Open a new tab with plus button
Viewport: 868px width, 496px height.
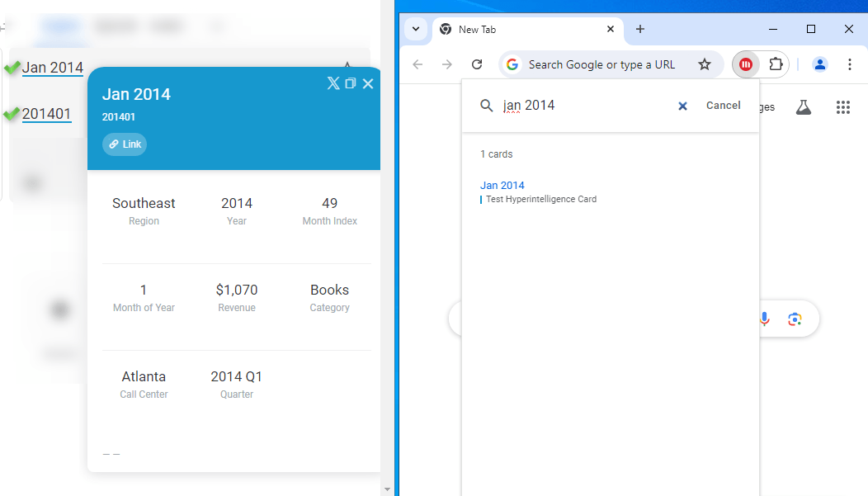click(640, 29)
